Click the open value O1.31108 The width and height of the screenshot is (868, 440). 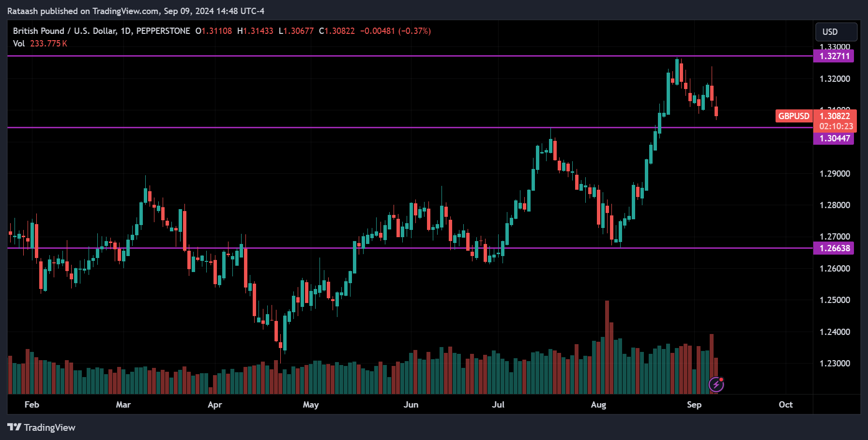coord(213,31)
